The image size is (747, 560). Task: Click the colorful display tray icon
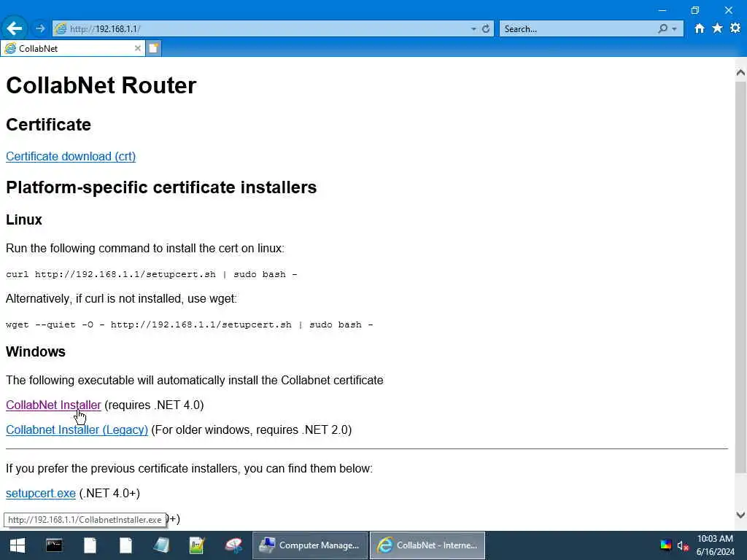(665, 545)
